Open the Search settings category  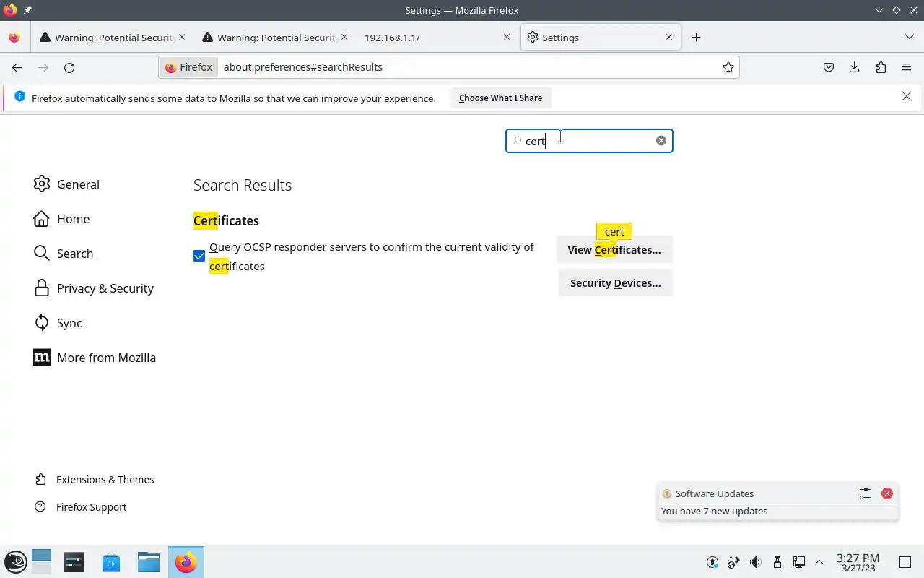pos(64,254)
